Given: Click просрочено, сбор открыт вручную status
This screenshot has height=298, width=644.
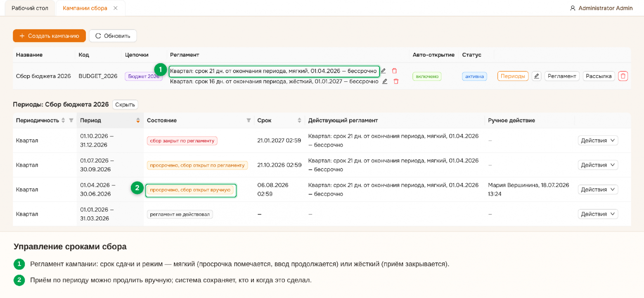Looking at the screenshot, I should click(x=190, y=190).
